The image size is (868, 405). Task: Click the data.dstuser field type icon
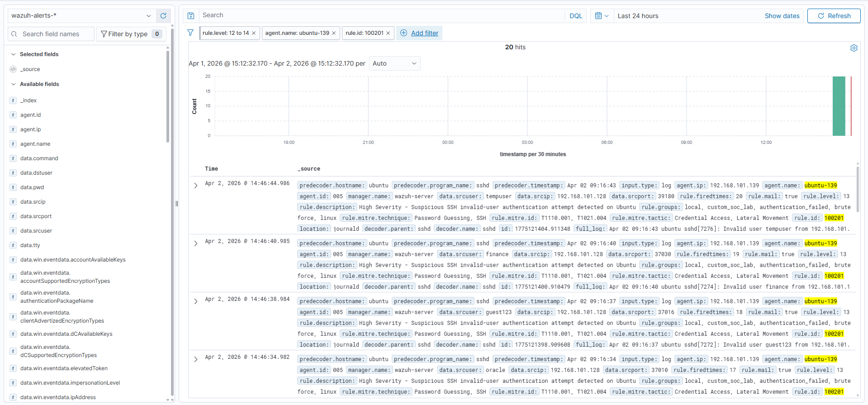13,173
